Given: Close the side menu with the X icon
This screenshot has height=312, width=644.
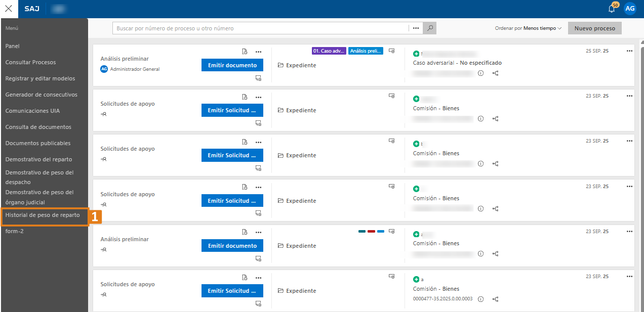Looking at the screenshot, I should tap(9, 9).
